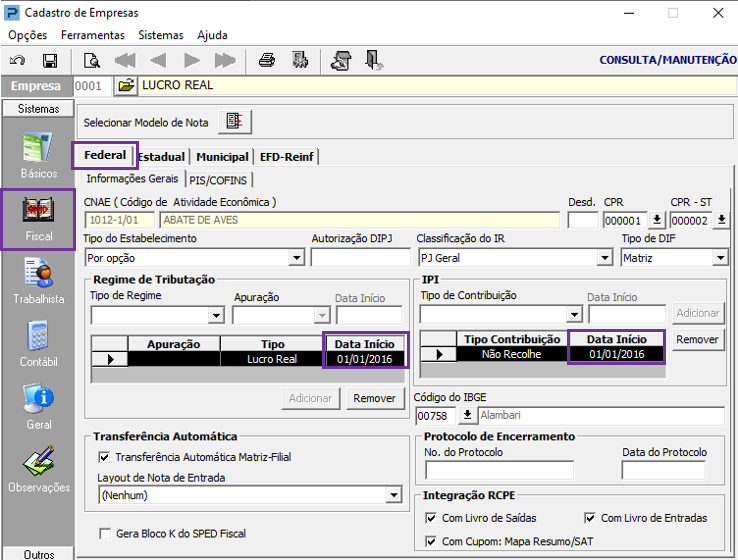Screen dimensions: 738x560
Task: Click Adicionar in IPI section
Action: coord(698,313)
